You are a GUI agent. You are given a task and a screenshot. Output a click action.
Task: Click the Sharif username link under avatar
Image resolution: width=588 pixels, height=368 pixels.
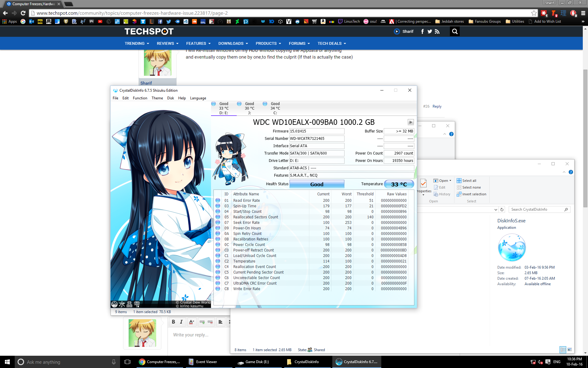tap(146, 83)
